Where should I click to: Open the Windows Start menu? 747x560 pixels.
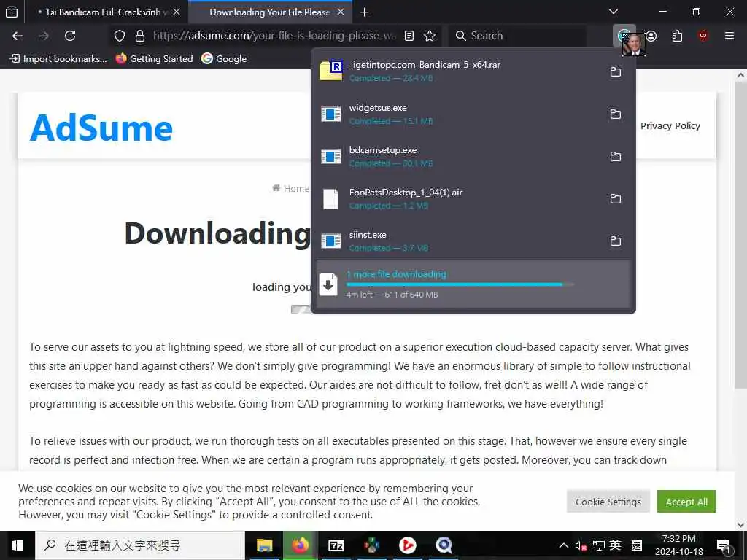(x=18, y=545)
